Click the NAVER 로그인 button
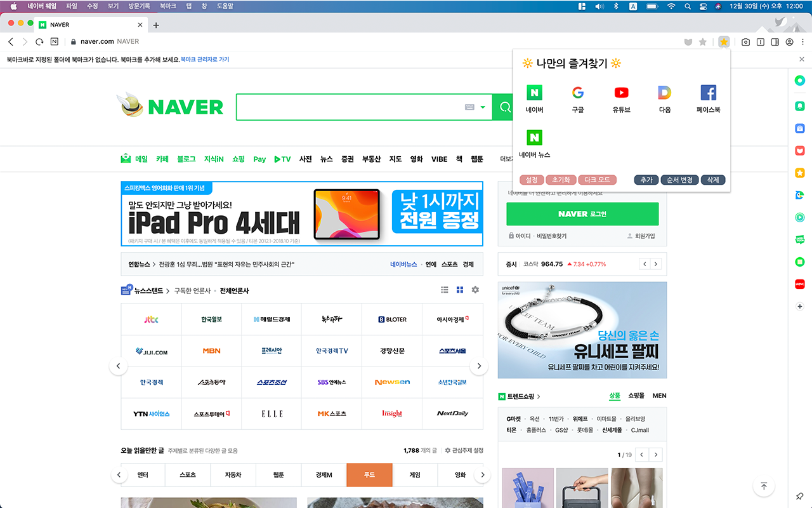Screen dimensions: 812x508 (x=582, y=214)
